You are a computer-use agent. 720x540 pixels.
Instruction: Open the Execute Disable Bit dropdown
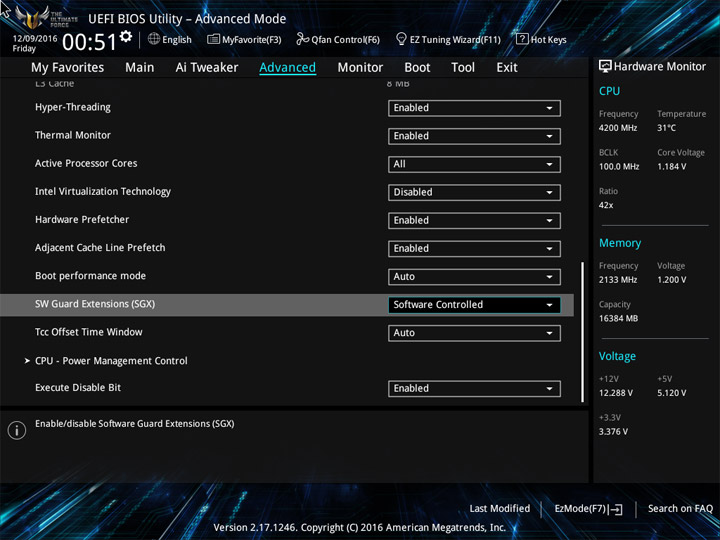click(x=474, y=388)
